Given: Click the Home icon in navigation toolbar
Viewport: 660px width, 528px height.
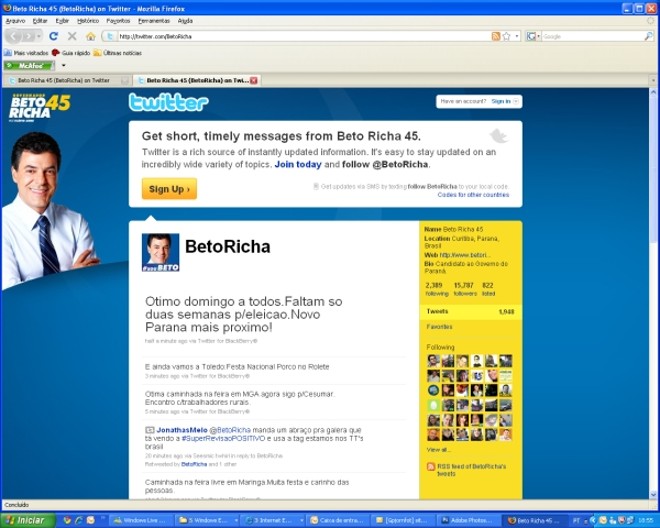Looking at the screenshot, I should click(90, 36).
